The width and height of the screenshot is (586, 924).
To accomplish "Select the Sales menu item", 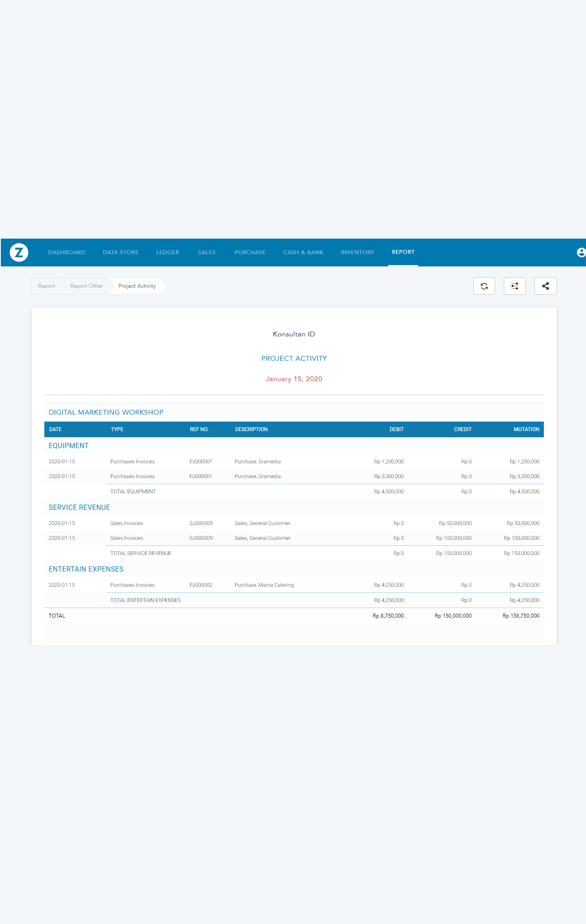I will tap(206, 253).
